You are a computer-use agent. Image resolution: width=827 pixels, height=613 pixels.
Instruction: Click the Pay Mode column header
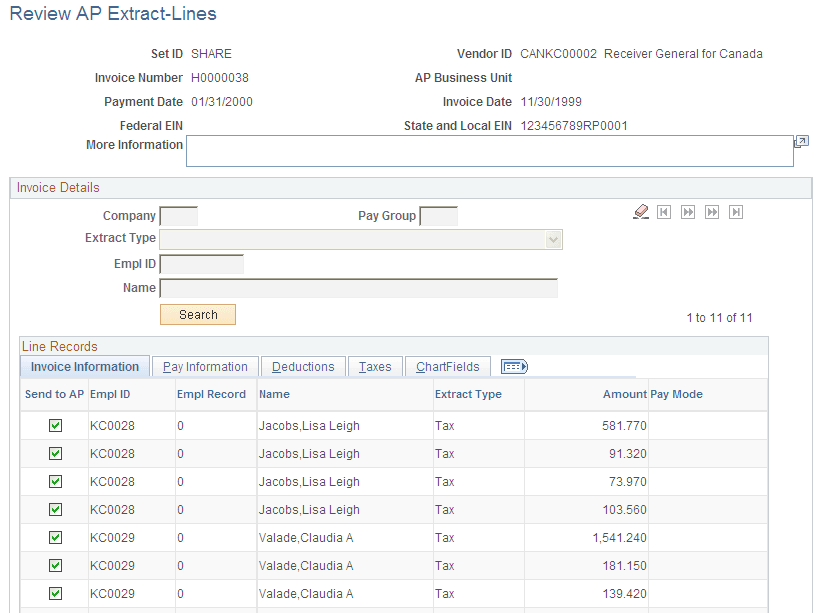(677, 394)
